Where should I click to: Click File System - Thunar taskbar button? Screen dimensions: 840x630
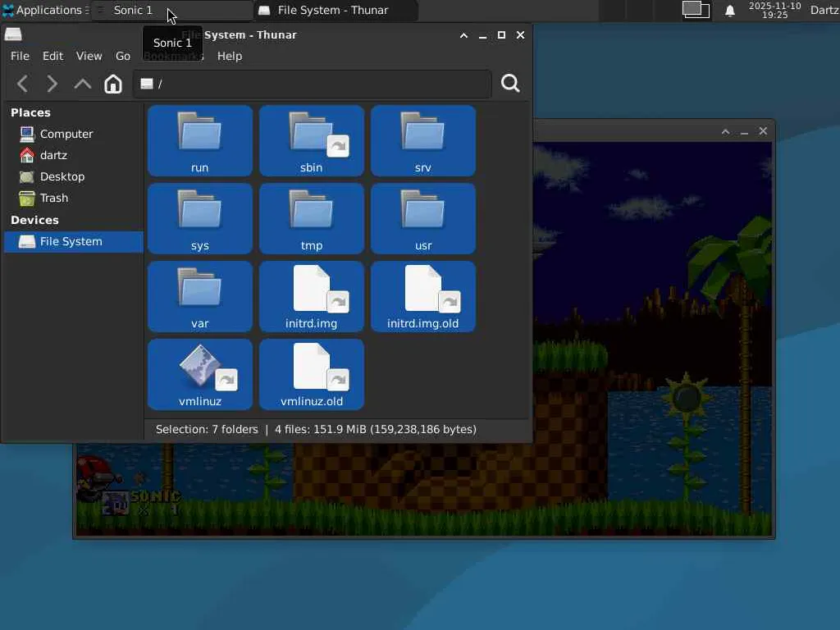335,10
